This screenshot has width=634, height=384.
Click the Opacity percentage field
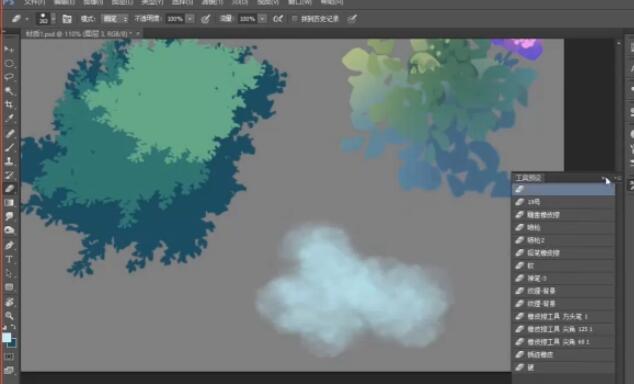pyautogui.click(x=175, y=19)
